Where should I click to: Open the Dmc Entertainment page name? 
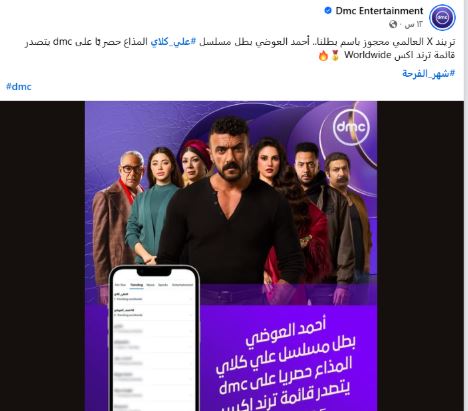(x=379, y=11)
